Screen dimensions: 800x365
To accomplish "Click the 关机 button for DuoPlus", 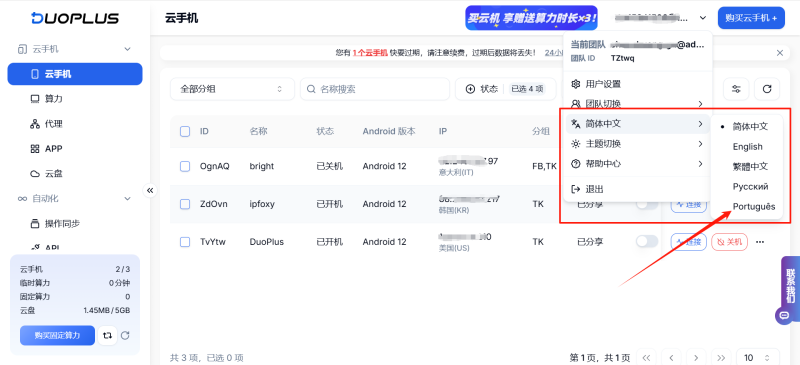I will [729, 241].
